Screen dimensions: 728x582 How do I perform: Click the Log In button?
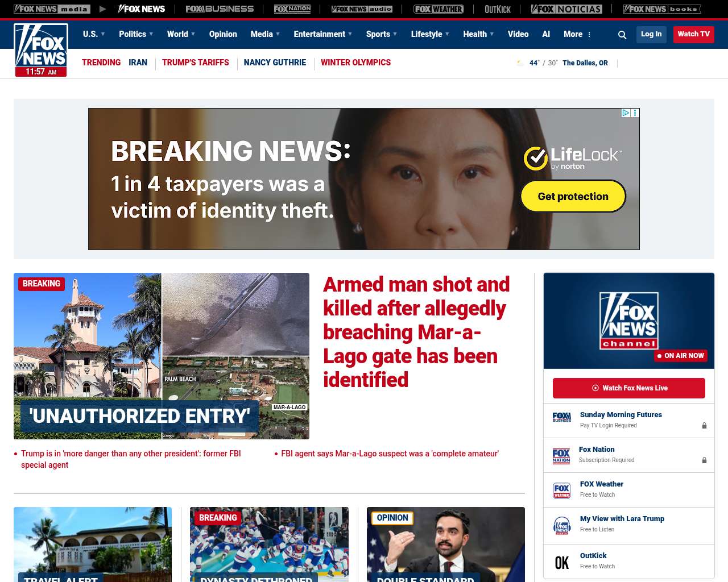651,34
